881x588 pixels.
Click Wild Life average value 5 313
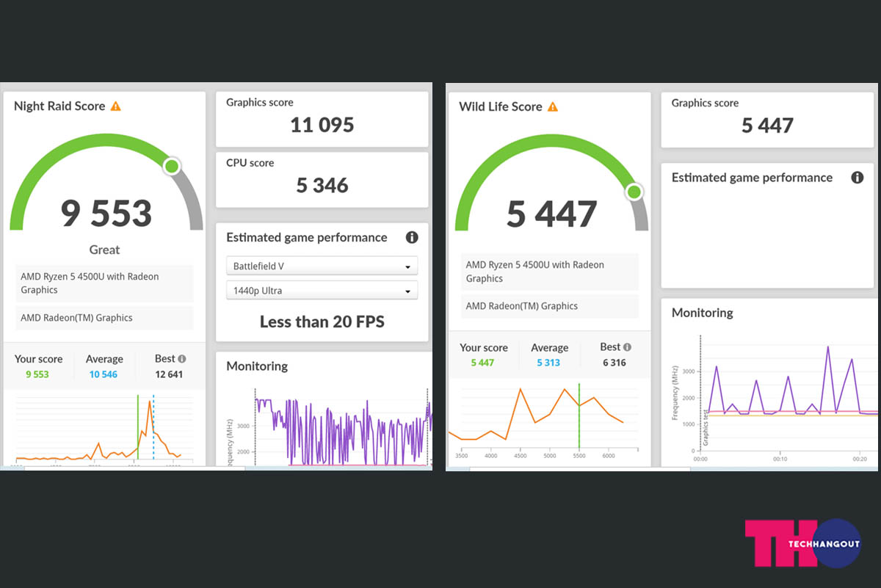pos(548,363)
